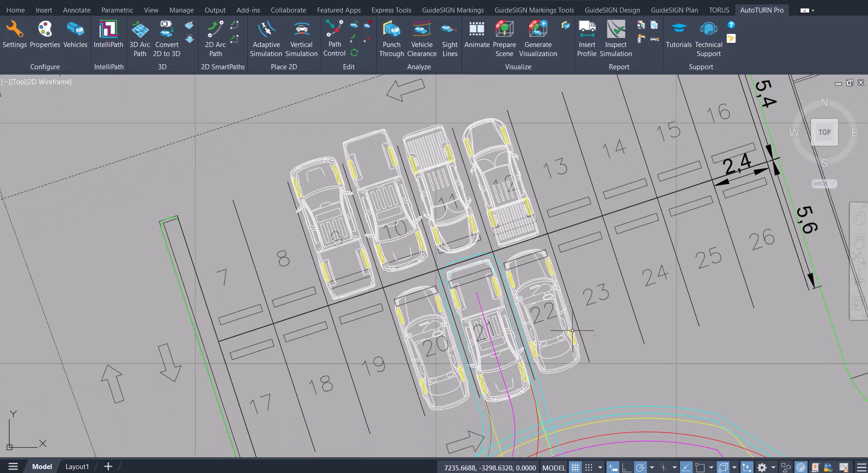Toggle ortho mode in the status bar
This screenshot has width=868, height=473.
(627, 467)
